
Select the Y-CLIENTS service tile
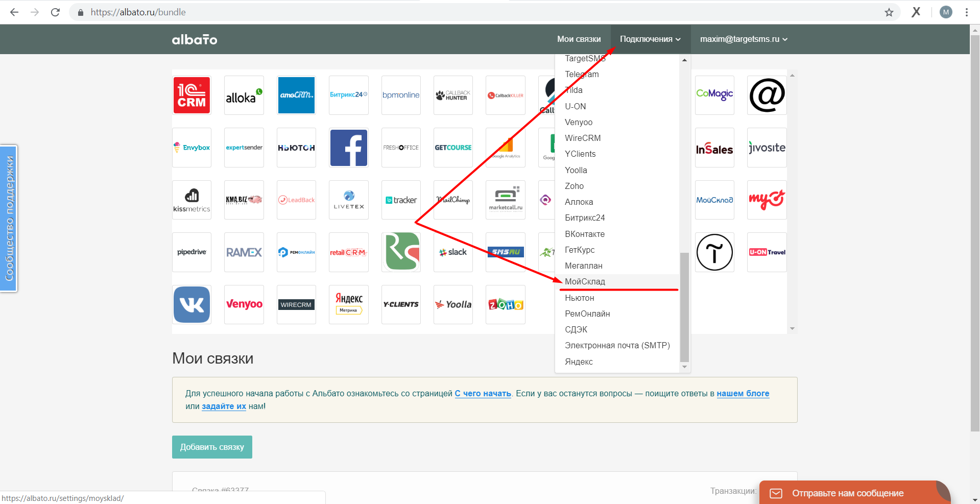click(401, 304)
